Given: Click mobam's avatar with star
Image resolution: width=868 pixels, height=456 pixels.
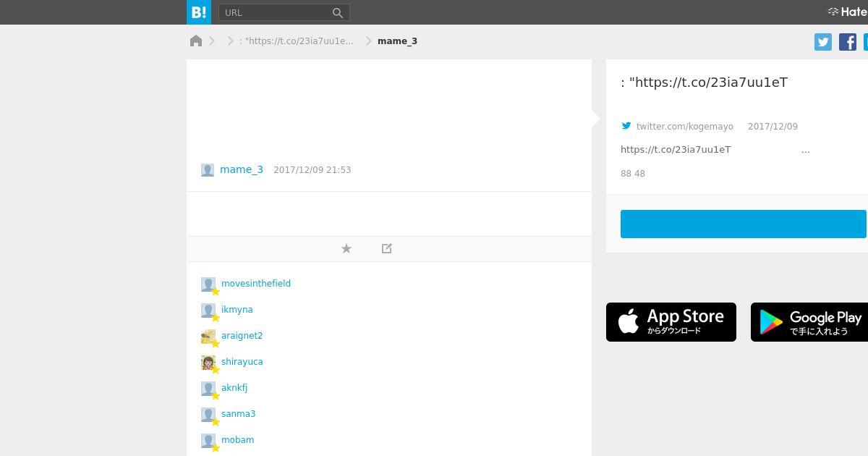Looking at the screenshot, I should pyautogui.click(x=209, y=442).
